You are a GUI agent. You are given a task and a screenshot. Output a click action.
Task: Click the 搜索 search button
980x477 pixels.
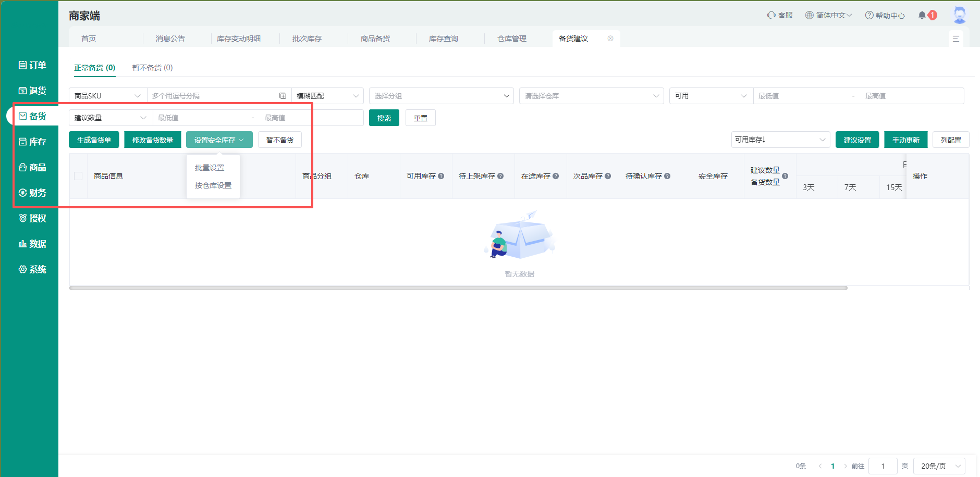384,117
